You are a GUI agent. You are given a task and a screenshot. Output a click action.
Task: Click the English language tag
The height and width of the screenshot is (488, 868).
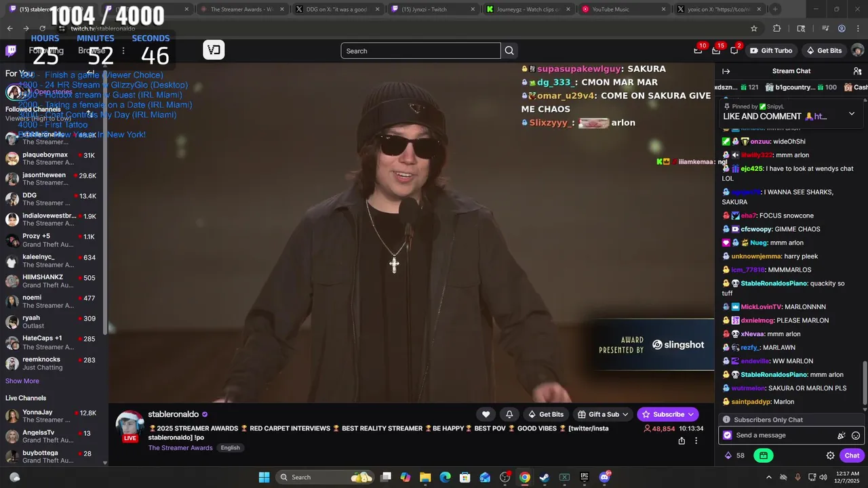230,448
